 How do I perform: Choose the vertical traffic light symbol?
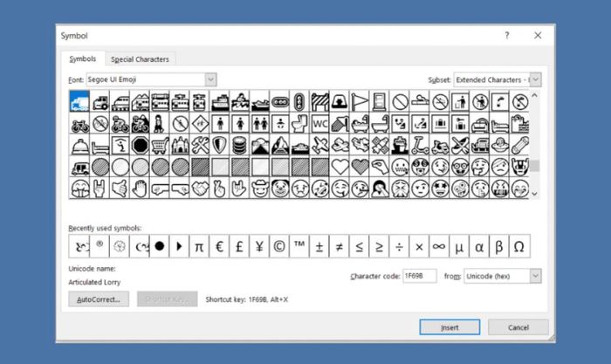click(x=299, y=101)
